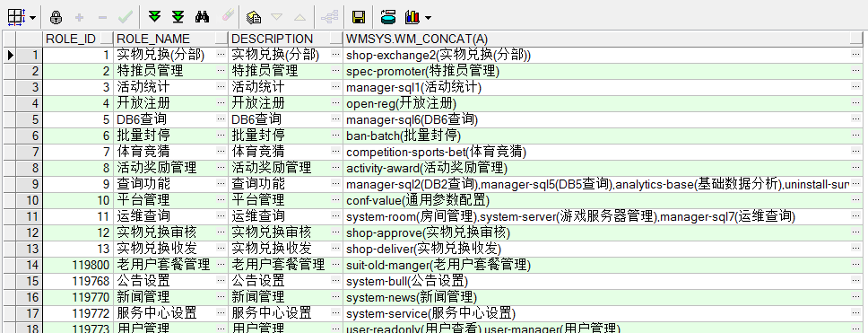Click the up triangle previous record icon
The image size is (868, 333).
[x=300, y=18]
